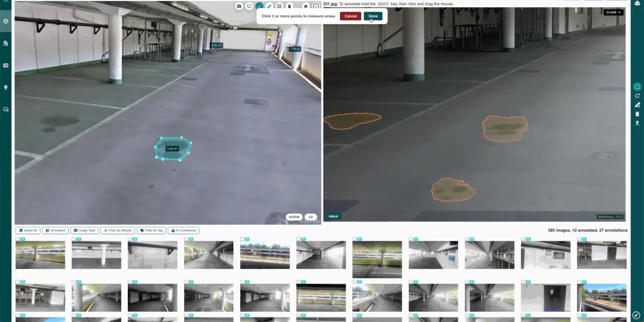
Task: Select the orange stain annotation at the image's right
Action: [x=505, y=128]
